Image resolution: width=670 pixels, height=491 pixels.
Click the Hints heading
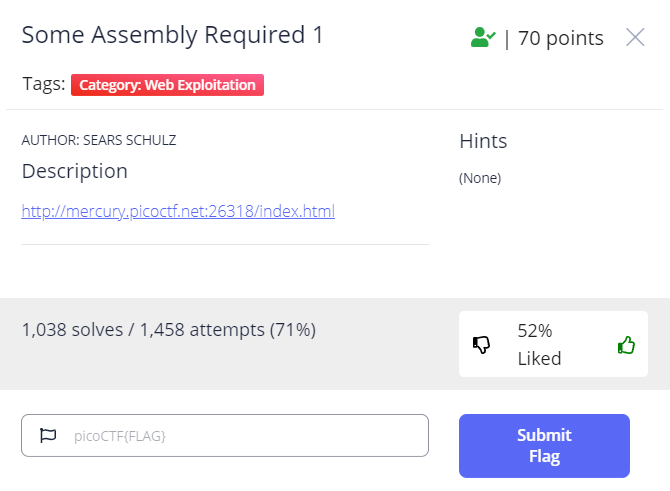coord(483,141)
